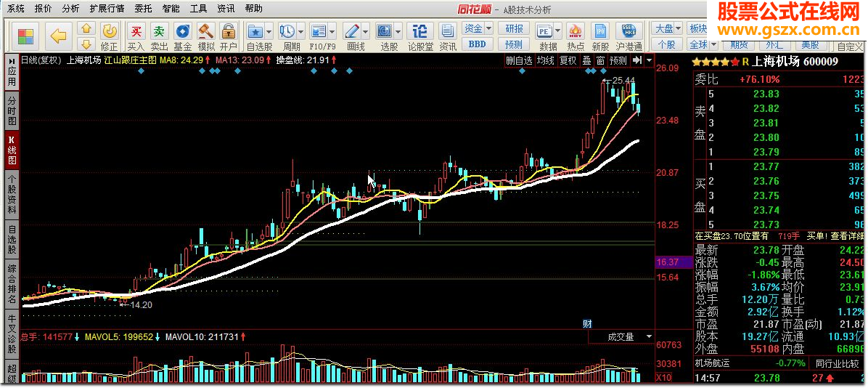Open the 智能 menu
The image size is (868, 388).
point(171,8)
